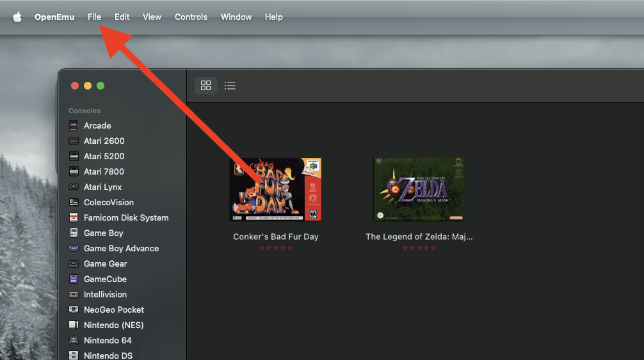Switch to grid view

[205, 85]
